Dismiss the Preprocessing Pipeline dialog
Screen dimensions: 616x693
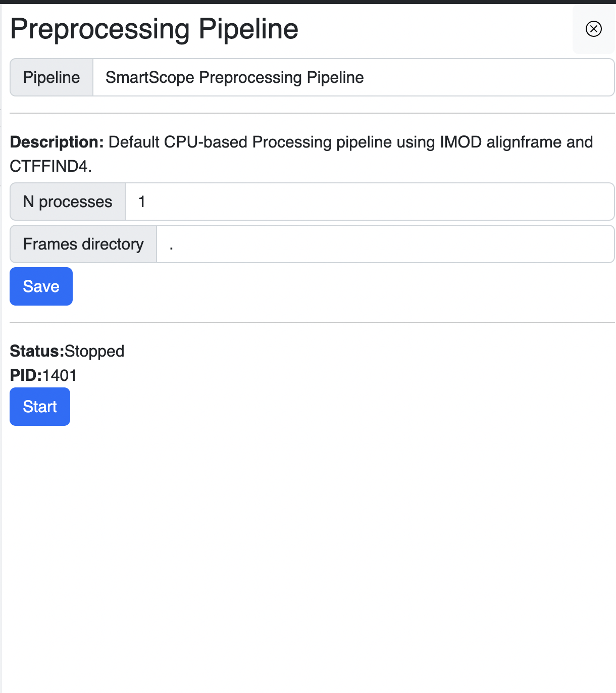point(593,29)
